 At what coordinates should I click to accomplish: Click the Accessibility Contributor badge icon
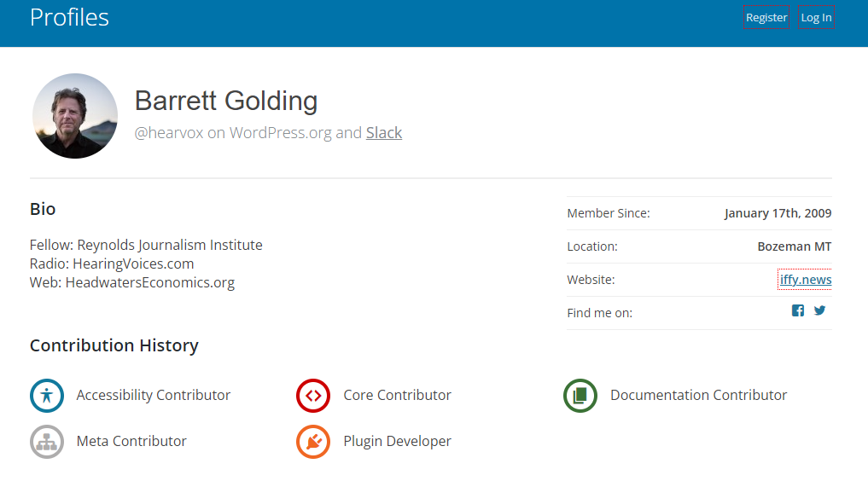[x=47, y=396]
